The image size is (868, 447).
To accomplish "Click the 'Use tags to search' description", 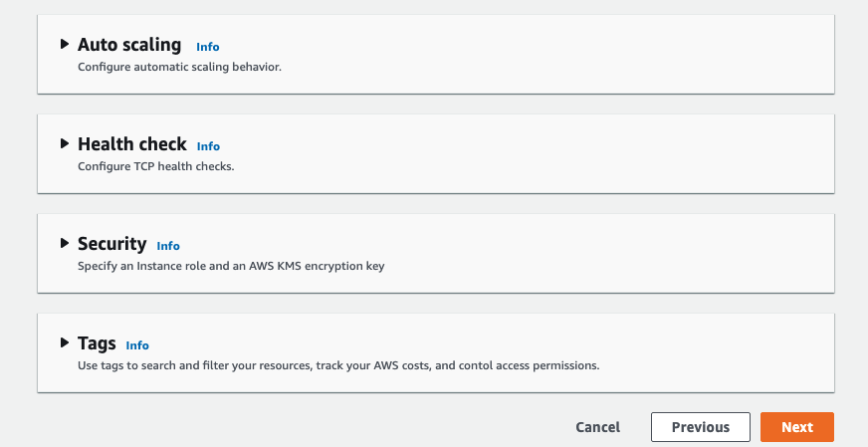I will pyautogui.click(x=338, y=365).
